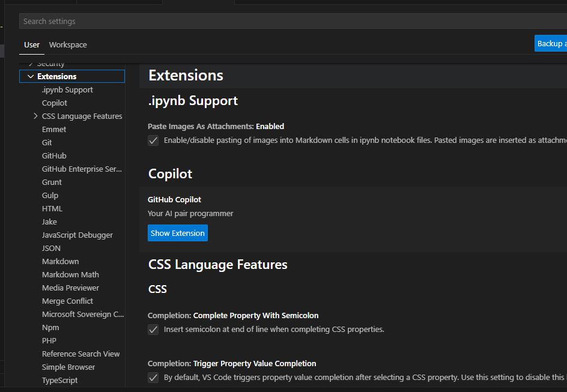
Task: Select Markdown Math settings
Action: (x=70, y=274)
